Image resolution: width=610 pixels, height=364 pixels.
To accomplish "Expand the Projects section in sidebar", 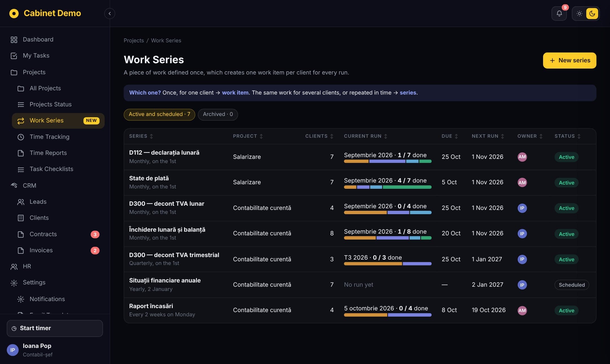I will (55, 72).
